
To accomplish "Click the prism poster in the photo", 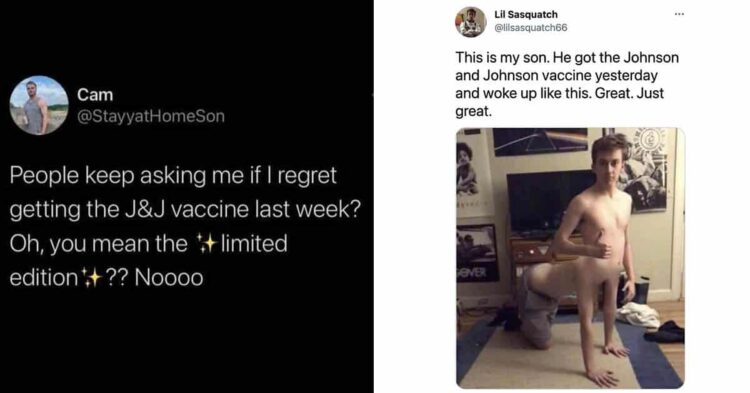I will pos(540,141).
